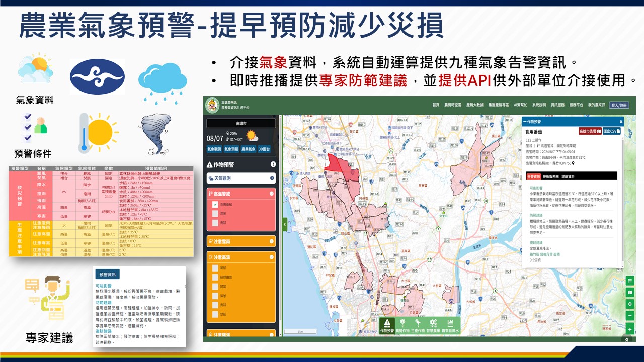Expand the 注意霪雨 section
The width and height of the screenshot is (644, 362).
272,241
